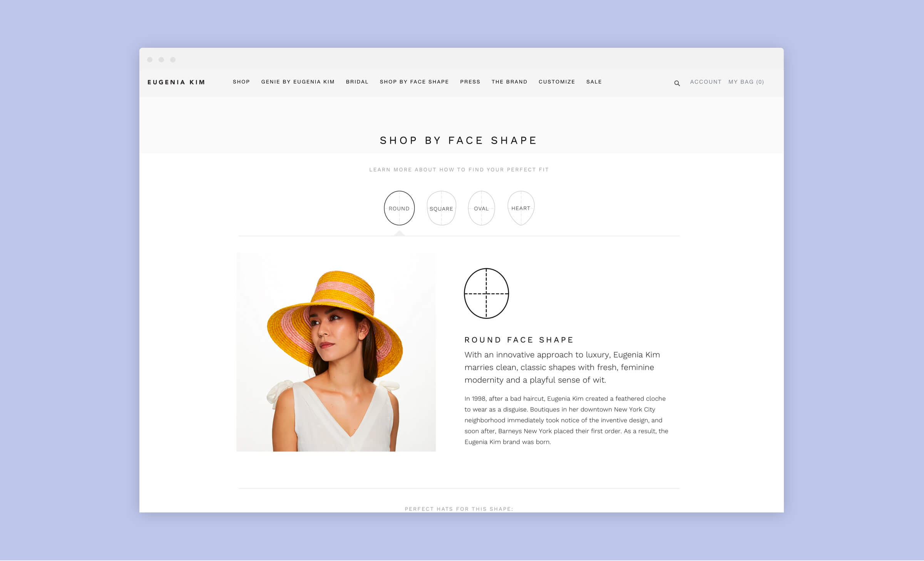This screenshot has height=561, width=924.
Task: Click Learn more about perfect fit link
Action: 459,170
